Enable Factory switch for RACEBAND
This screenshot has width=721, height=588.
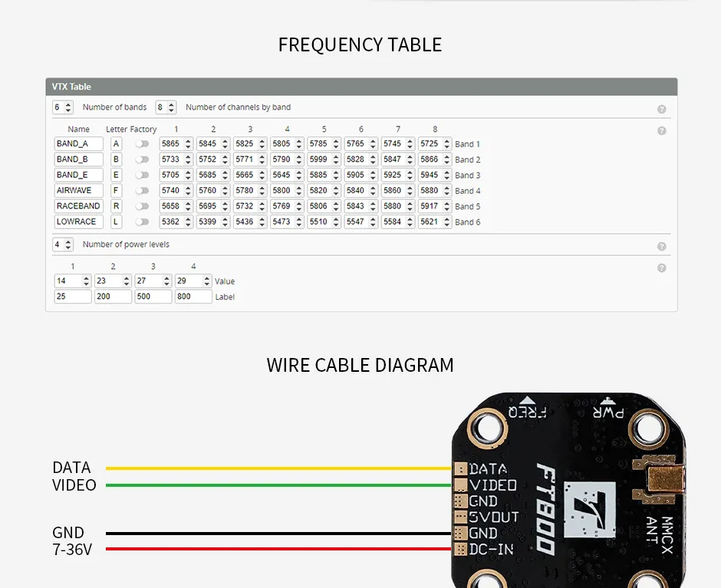click(x=142, y=206)
